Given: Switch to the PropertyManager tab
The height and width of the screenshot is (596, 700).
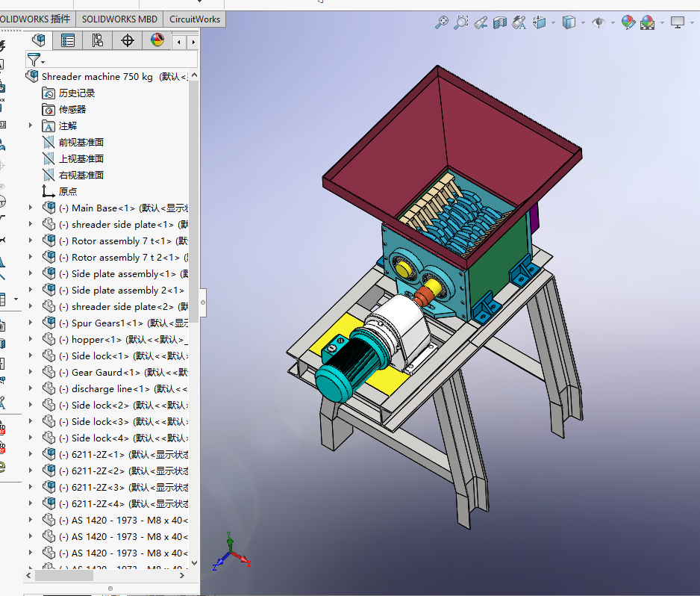Looking at the screenshot, I should (x=67, y=40).
